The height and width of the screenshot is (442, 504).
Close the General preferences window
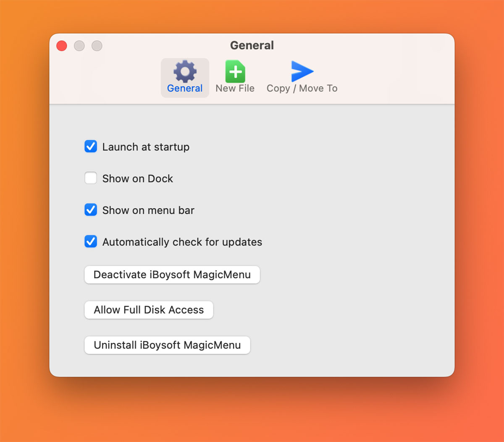click(x=62, y=46)
